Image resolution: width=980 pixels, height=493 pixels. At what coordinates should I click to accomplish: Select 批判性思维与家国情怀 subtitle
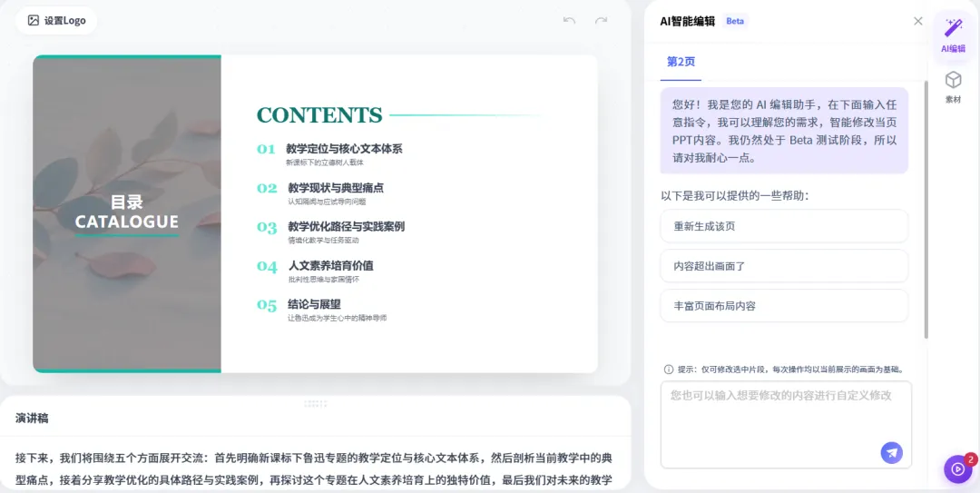tap(324, 280)
